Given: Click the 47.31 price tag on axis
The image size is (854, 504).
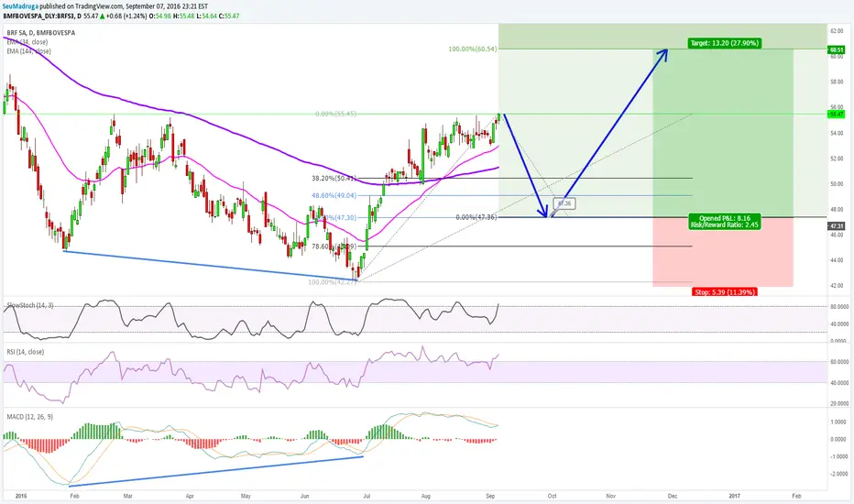Looking at the screenshot, I should click(836, 225).
